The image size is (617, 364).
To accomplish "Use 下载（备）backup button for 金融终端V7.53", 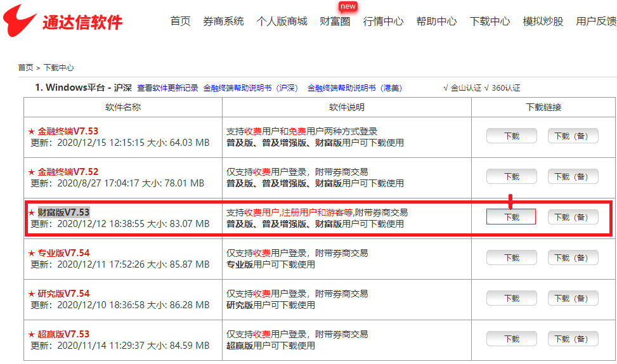I will point(573,136).
